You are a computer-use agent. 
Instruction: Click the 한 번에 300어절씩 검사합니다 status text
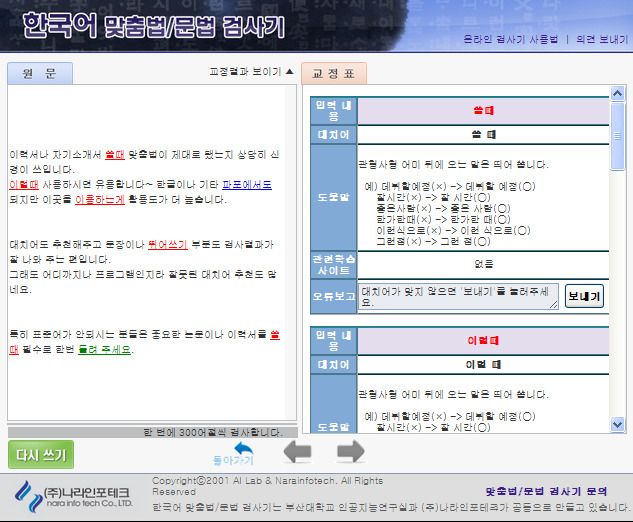click(214, 432)
